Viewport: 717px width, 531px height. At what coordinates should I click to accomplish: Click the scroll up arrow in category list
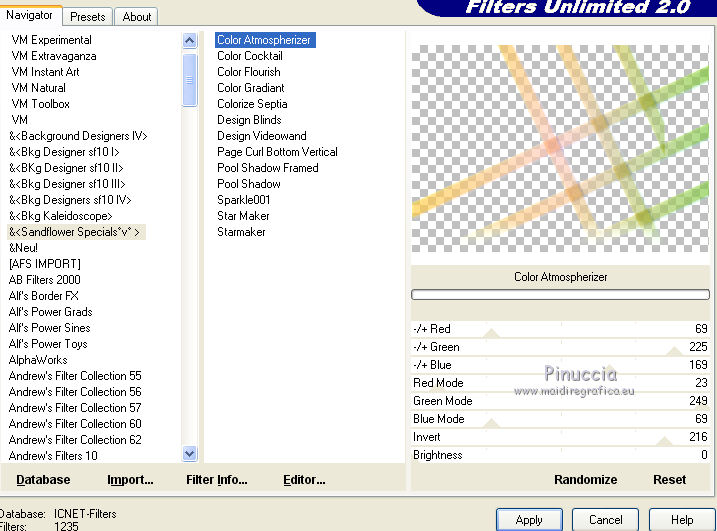click(x=189, y=41)
